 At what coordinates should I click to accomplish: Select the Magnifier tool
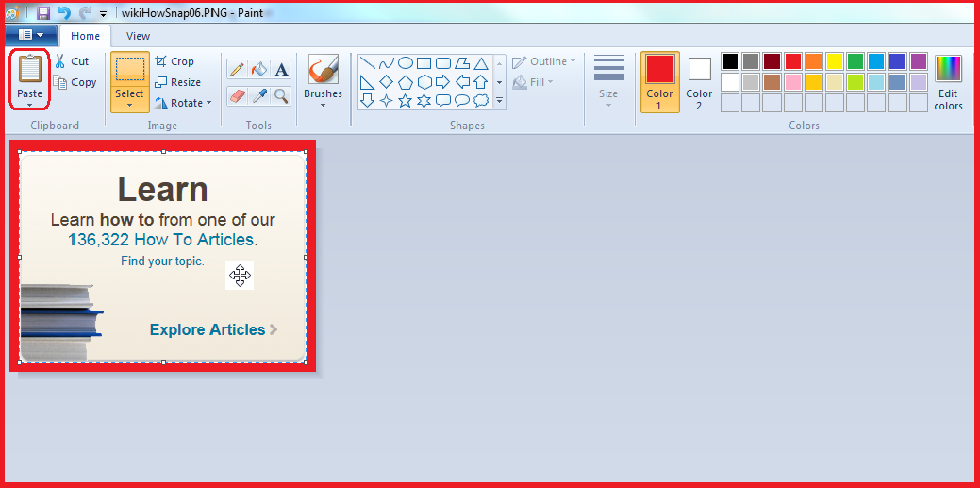click(281, 95)
